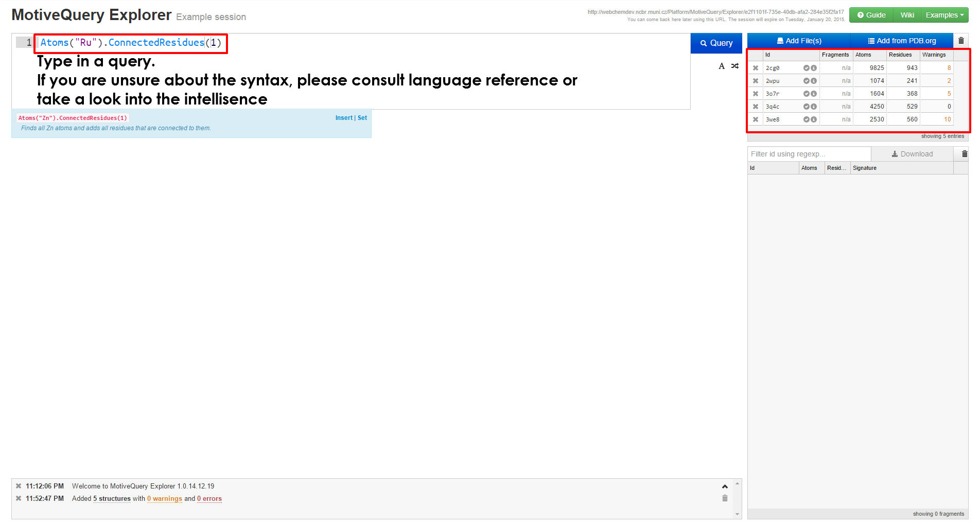The width and height of the screenshot is (980, 524).
Task: Click atoms value 1604 in 3o7r row
Action: click(x=877, y=94)
